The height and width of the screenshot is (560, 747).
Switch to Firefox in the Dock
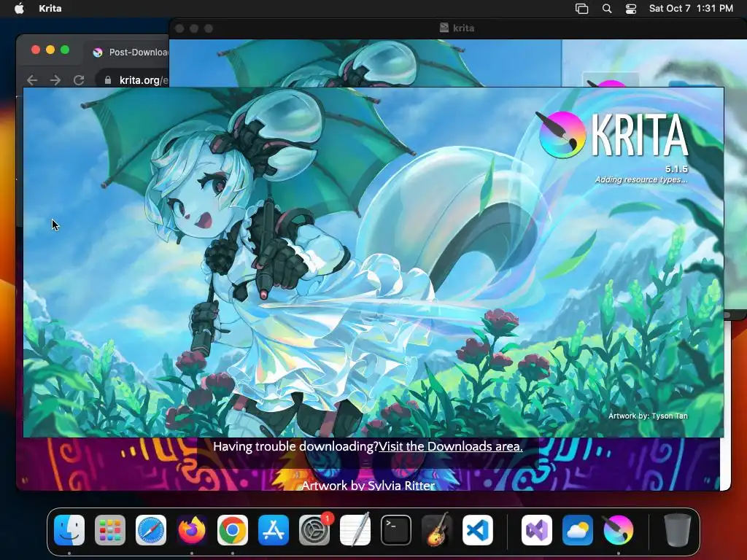pos(192,530)
